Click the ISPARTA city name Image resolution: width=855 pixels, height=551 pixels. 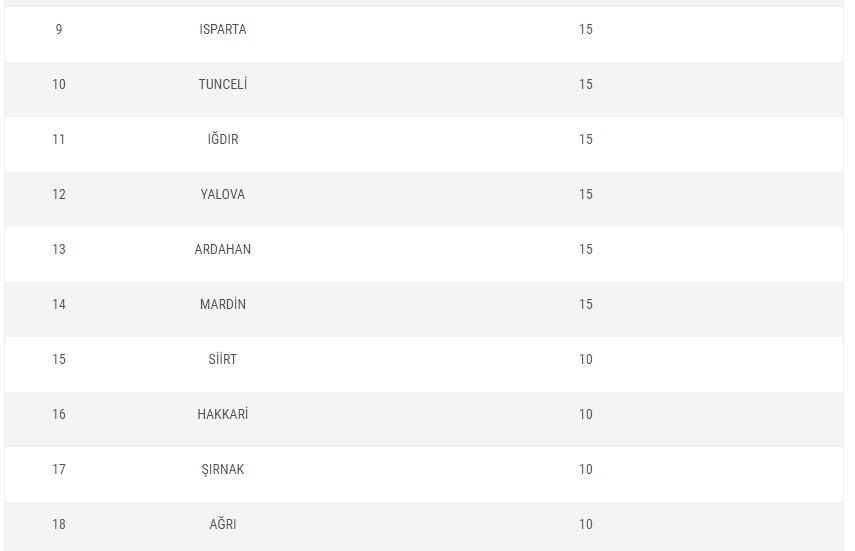pos(222,30)
